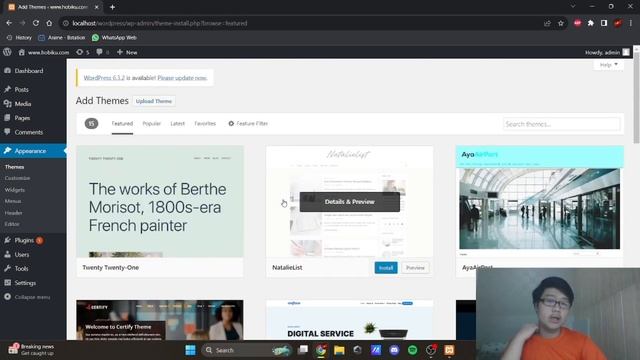
Task: Open Media library in sidebar
Action: [x=22, y=104]
